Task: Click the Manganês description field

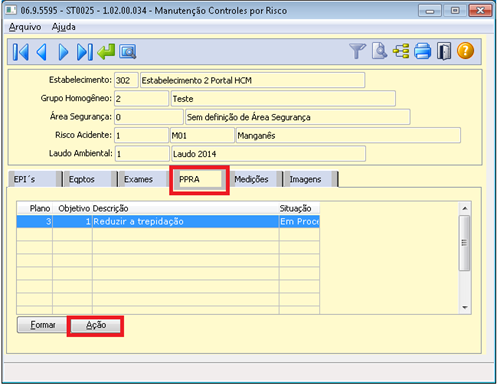Action: (x=348, y=135)
